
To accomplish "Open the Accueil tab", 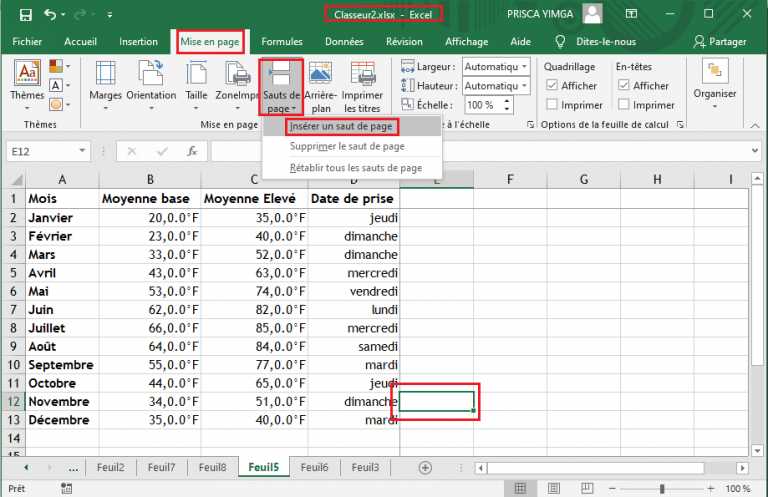I will pos(80,42).
